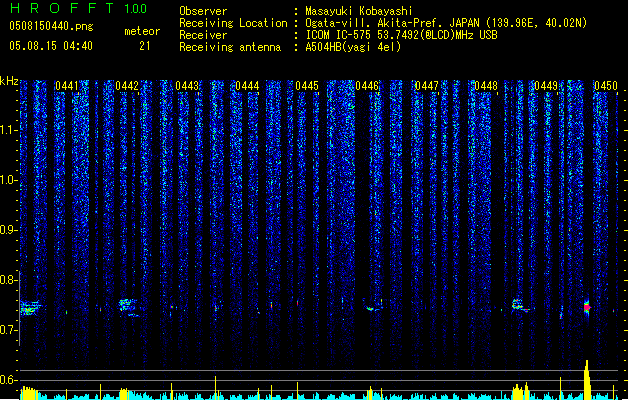Click the 'Receiver' field label
This screenshot has height=400, width=629.
203,35
